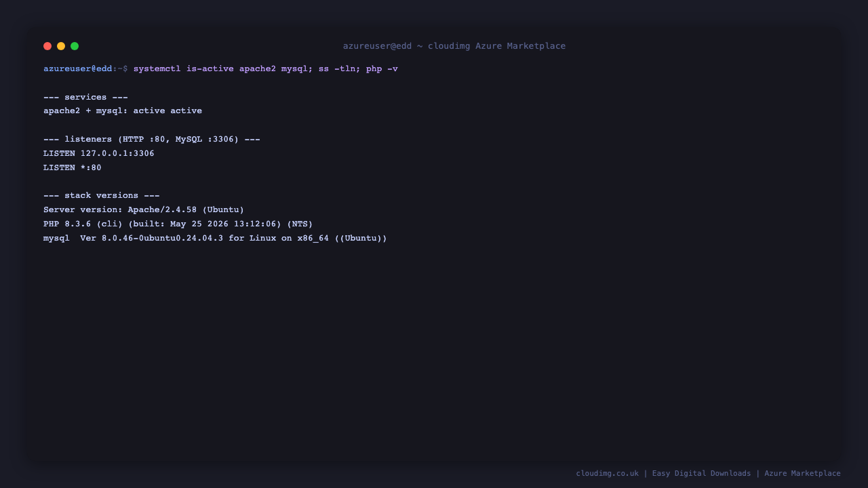Click the 'PHP 8.3.6 (cli)' version line

[x=178, y=224]
